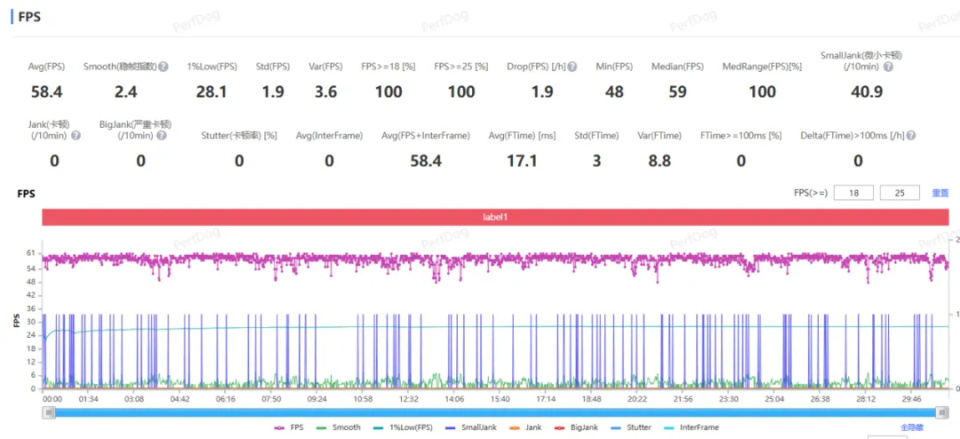Click the blue reset link beside thresholds
This screenshot has height=439, width=960.
[x=940, y=193]
